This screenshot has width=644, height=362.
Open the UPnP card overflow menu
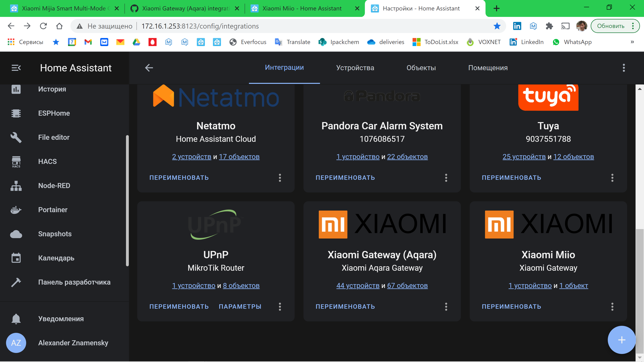(280, 306)
